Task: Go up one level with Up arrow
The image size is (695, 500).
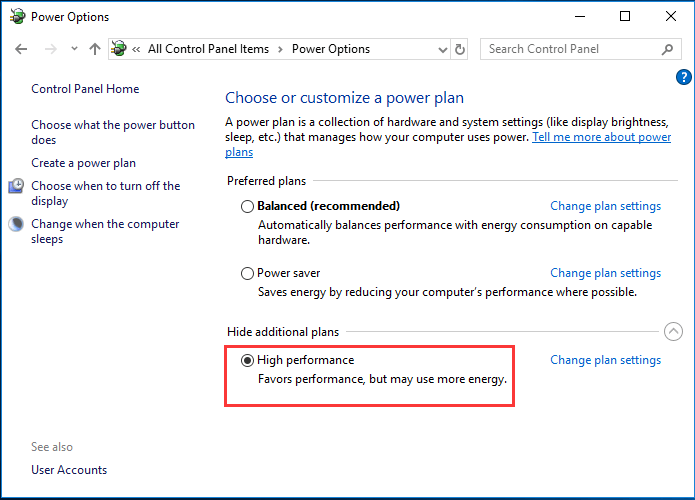Action: pos(95,49)
